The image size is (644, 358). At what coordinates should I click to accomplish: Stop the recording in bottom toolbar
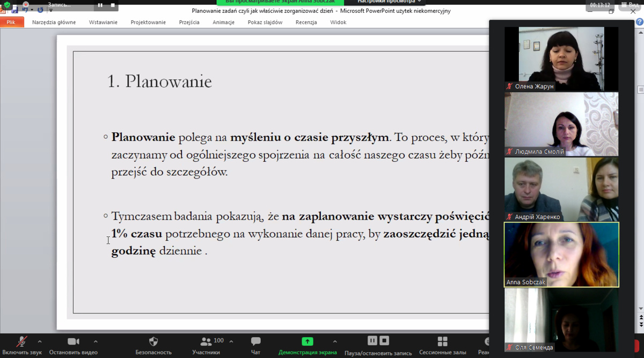[384, 340]
